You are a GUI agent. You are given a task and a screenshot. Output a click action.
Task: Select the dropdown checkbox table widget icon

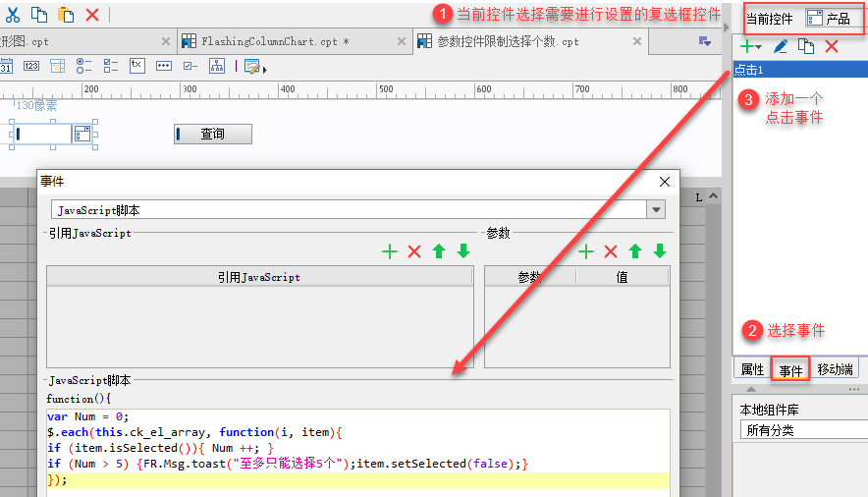[x=58, y=66]
